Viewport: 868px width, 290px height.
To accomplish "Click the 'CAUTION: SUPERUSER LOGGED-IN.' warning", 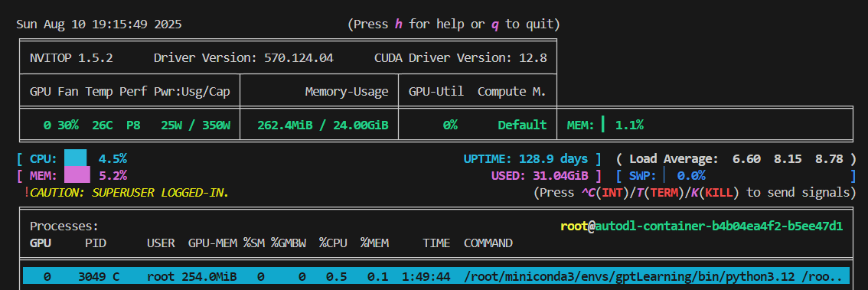I will [x=129, y=193].
